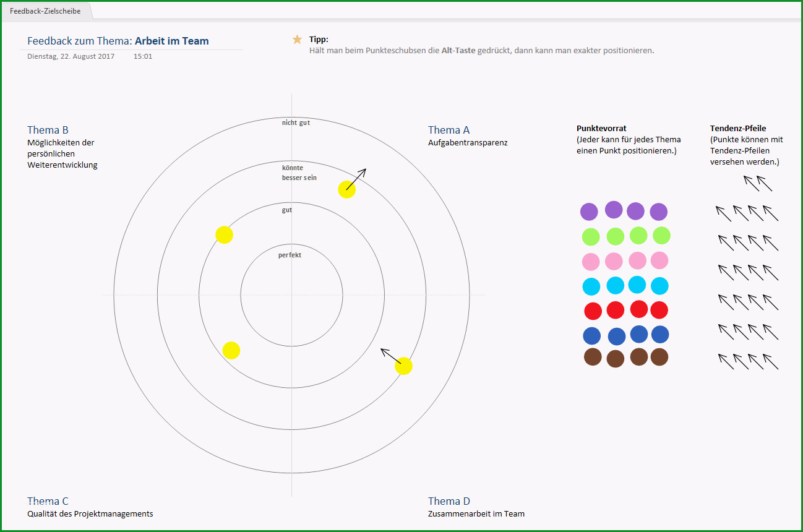
Task: Click 'Zusammenarbeit im Team' text
Action: (x=476, y=514)
